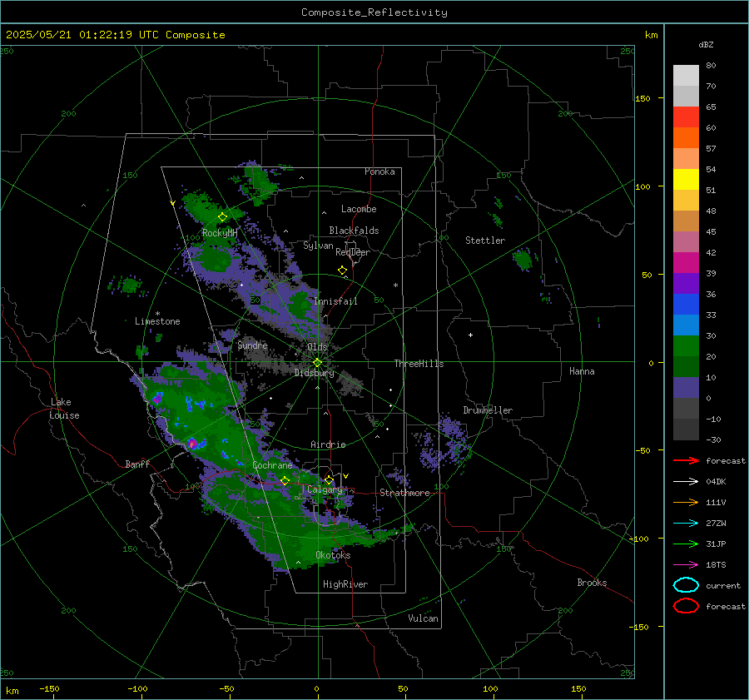The image size is (749, 700).
Task: Click the -30 dBZ legend value
Action: (713, 439)
